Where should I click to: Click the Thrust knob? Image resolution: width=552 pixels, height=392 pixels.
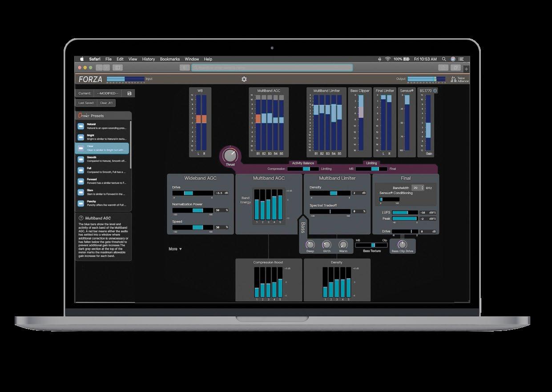tap(230, 155)
